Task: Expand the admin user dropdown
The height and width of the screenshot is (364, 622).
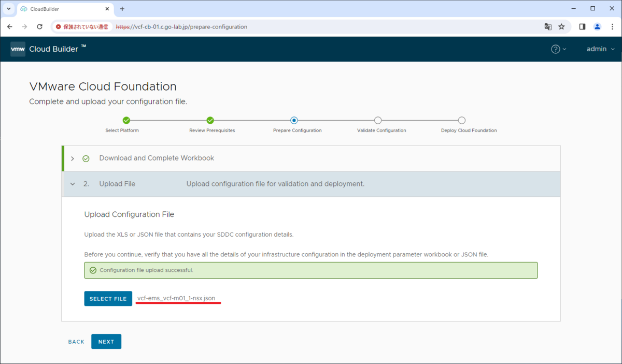Action: click(x=600, y=49)
